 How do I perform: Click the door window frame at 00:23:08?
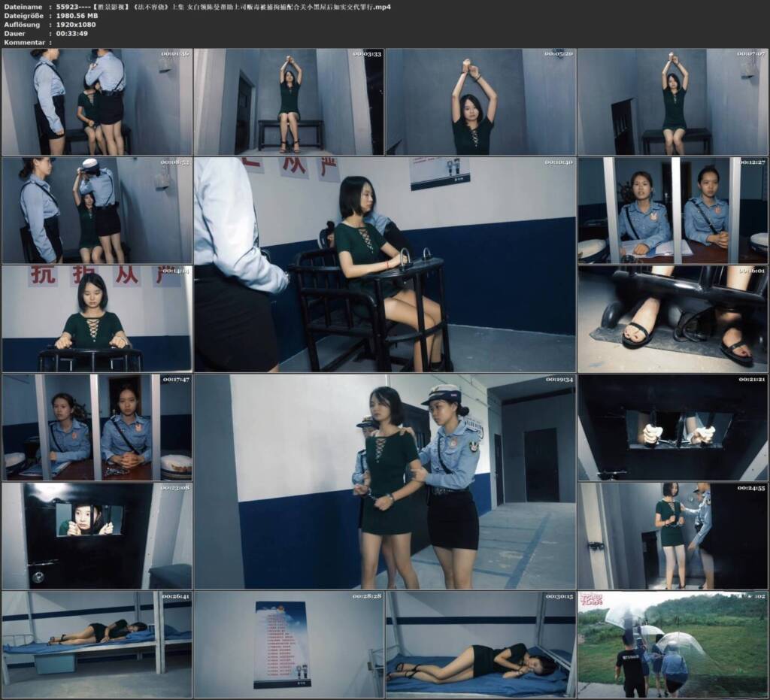[97, 535]
